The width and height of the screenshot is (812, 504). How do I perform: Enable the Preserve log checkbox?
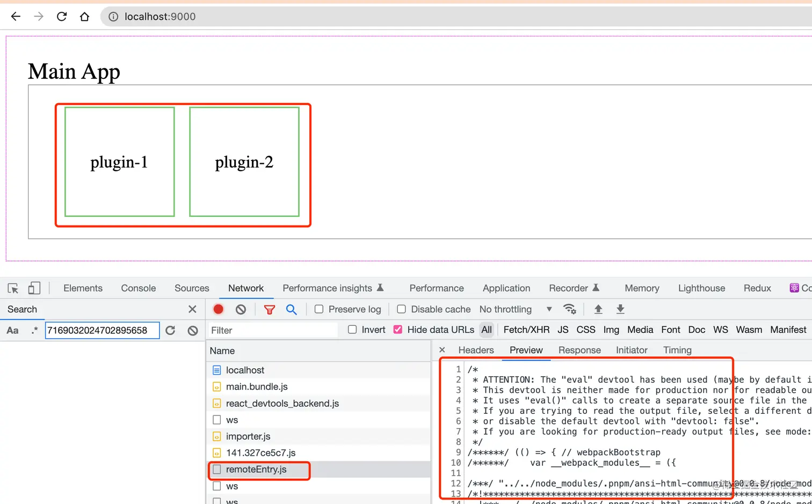[x=319, y=309]
